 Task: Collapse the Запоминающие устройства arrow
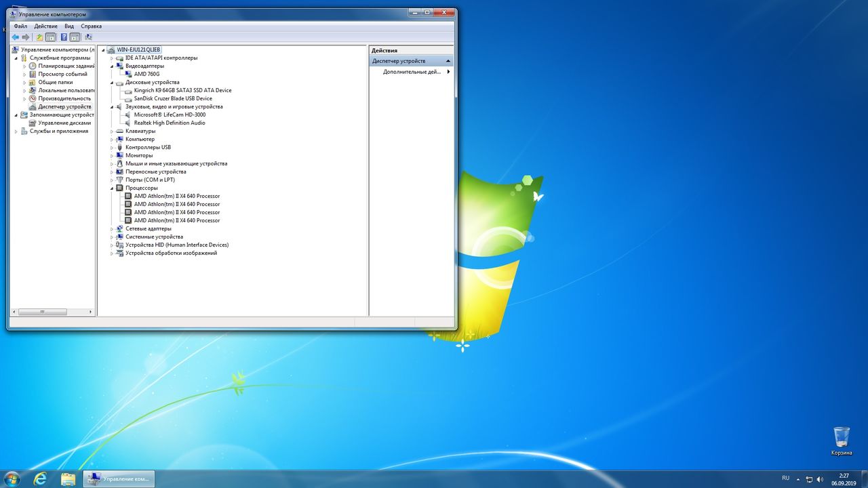[x=16, y=115]
